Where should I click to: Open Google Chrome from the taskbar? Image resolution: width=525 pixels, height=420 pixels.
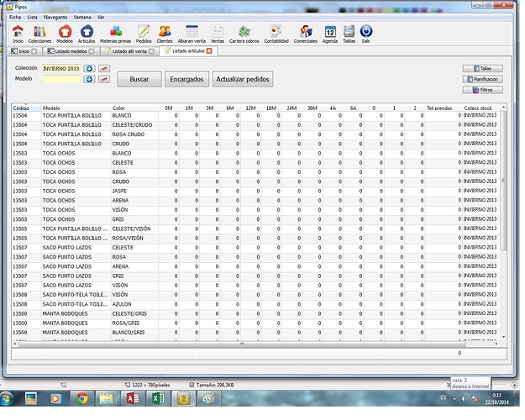click(x=82, y=398)
